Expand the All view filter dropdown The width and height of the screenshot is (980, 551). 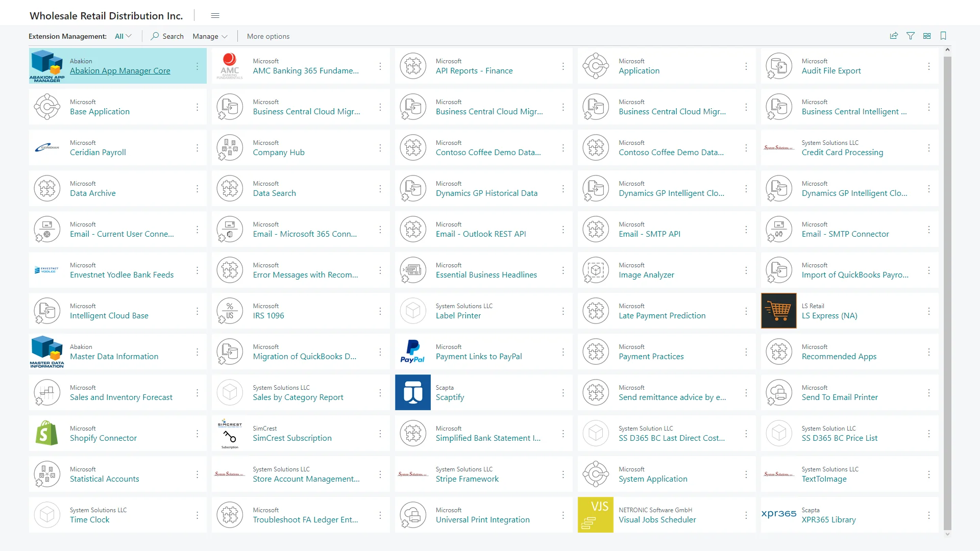pyautogui.click(x=123, y=36)
